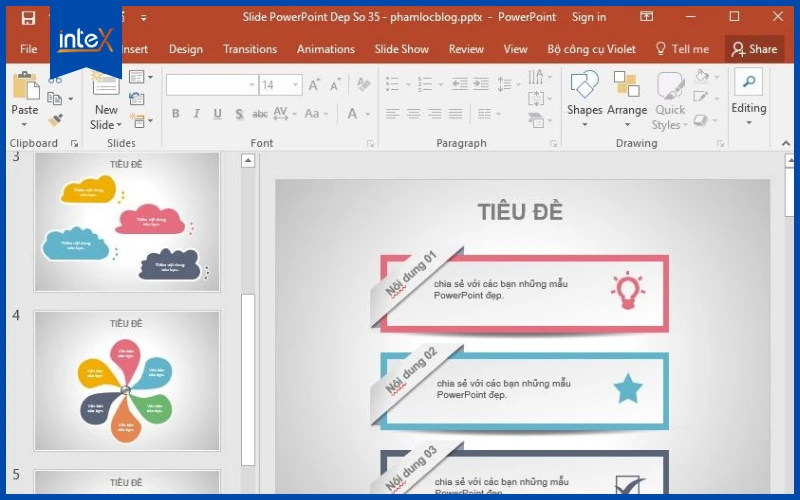This screenshot has height=500, width=800.
Task: Decrease font size with small A icon
Action: pyautogui.click(x=335, y=85)
